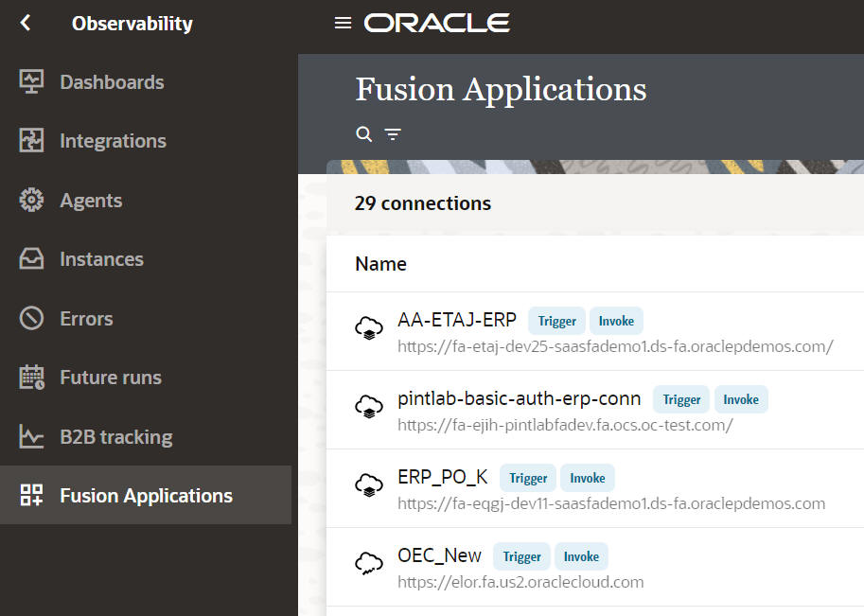The image size is (864, 616).
Task: Click the Future runs calendar icon
Action: (31, 378)
